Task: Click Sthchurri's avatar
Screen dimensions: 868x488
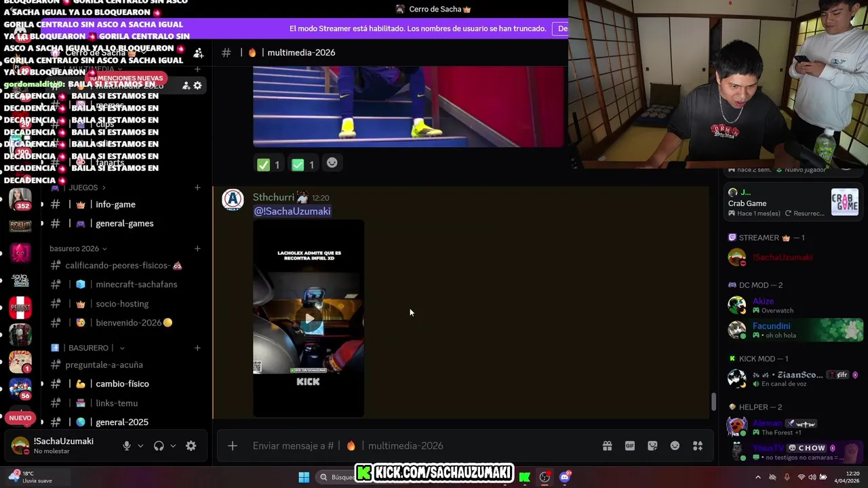Action: [233, 200]
